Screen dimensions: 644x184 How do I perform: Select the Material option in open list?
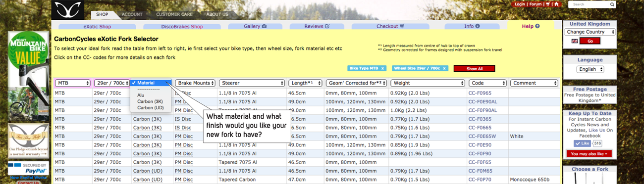[x=151, y=83]
